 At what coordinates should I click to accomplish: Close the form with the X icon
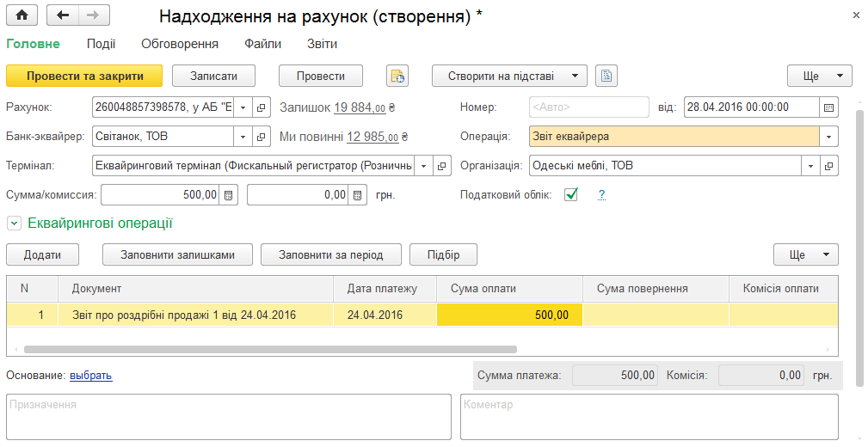coord(856,15)
